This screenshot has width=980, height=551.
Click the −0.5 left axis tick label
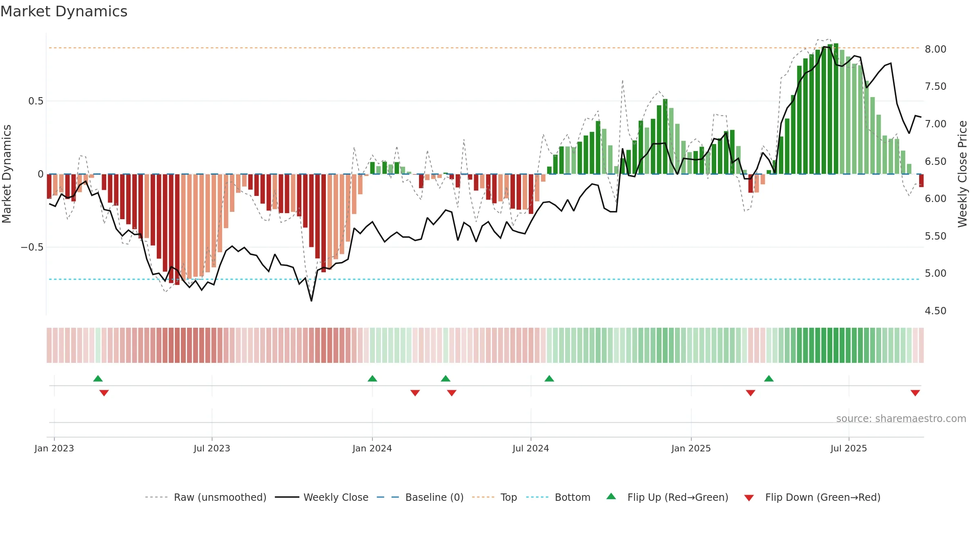(x=32, y=247)
